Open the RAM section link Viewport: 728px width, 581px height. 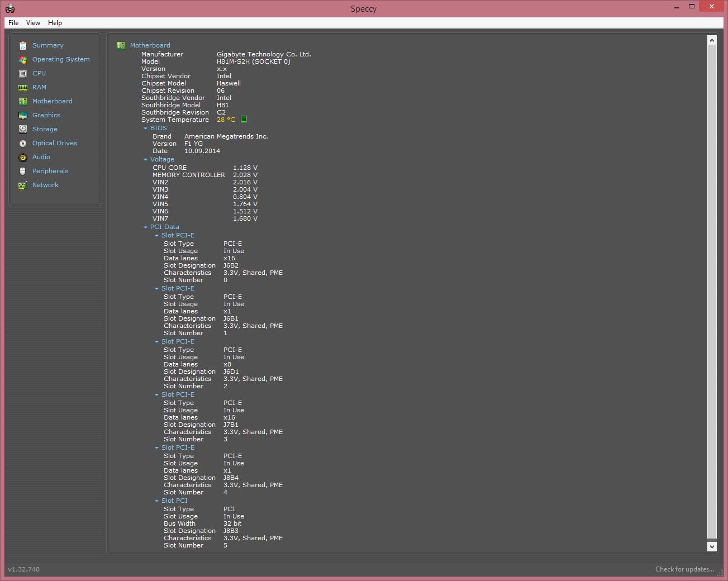tap(39, 87)
